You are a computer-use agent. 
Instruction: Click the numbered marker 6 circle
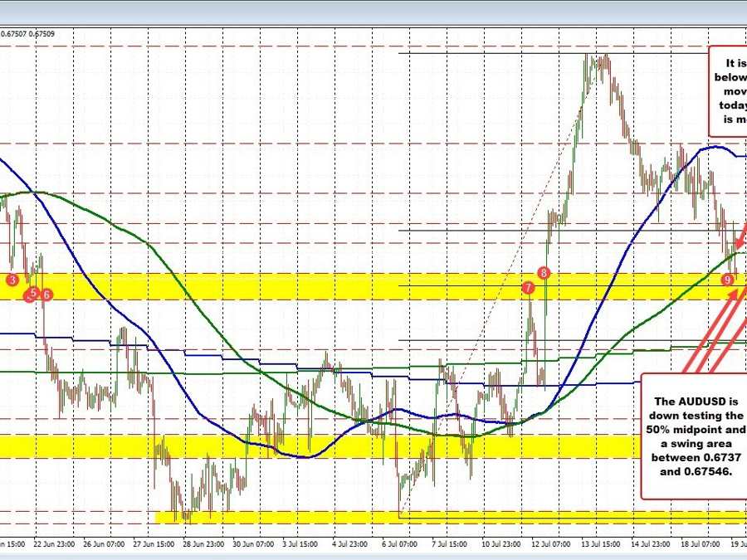coord(46,295)
